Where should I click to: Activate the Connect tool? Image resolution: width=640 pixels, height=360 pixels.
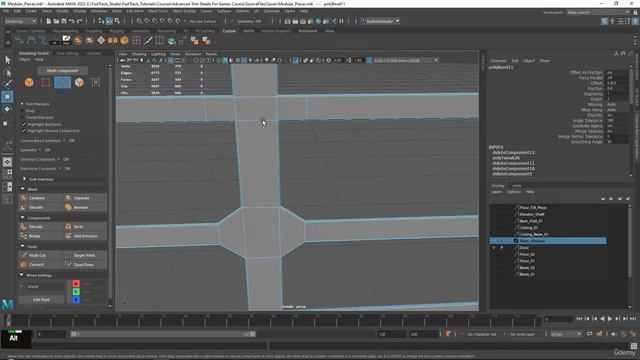40,264
